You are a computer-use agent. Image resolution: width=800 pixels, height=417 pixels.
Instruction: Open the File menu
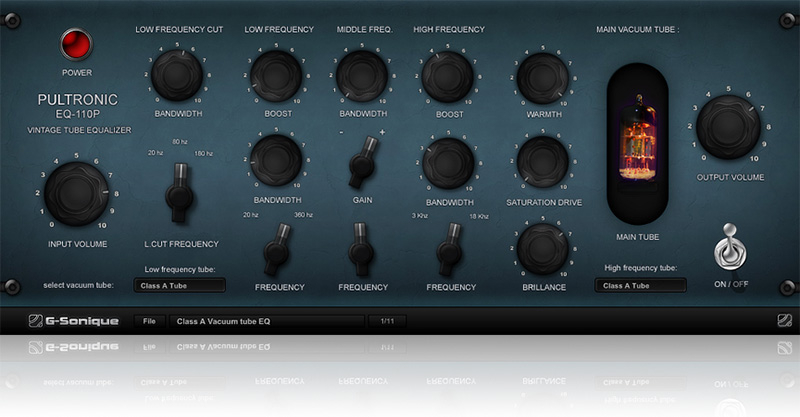[149, 321]
